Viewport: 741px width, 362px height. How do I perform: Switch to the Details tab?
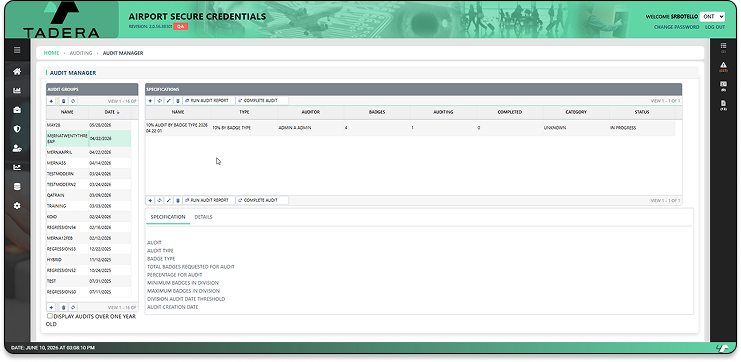pyautogui.click(x=203, y=217)
